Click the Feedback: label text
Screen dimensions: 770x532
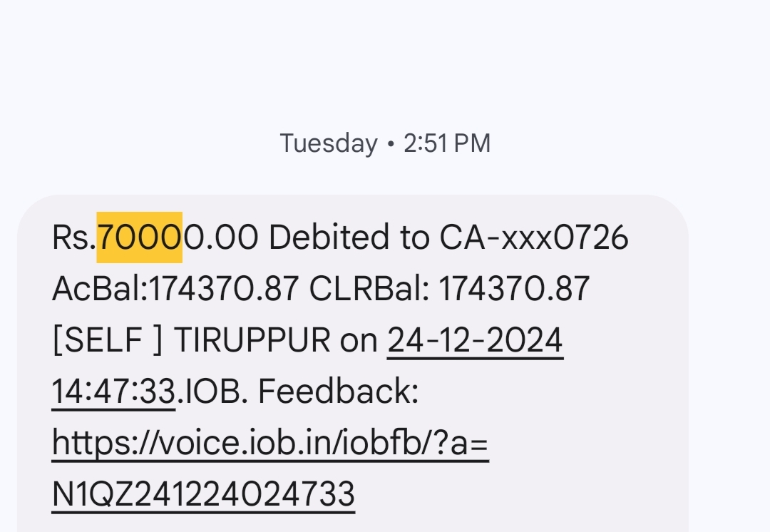(x=339, y=392)
